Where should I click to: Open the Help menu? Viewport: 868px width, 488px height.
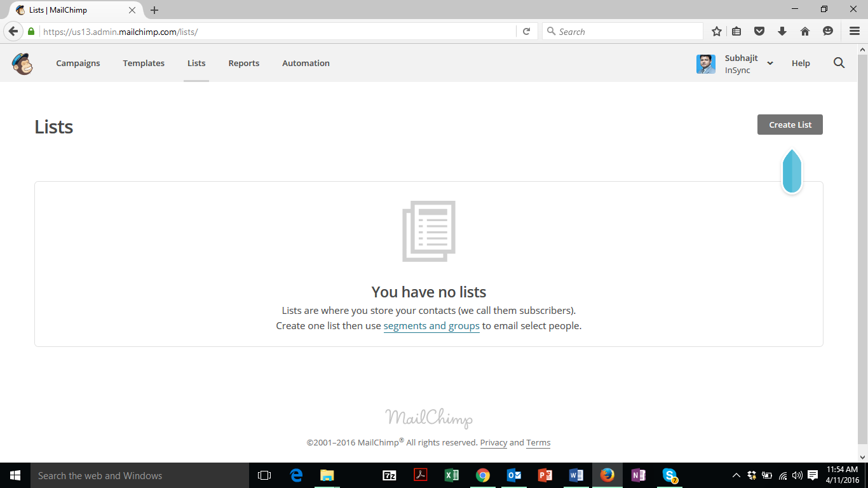coord(801,63)
